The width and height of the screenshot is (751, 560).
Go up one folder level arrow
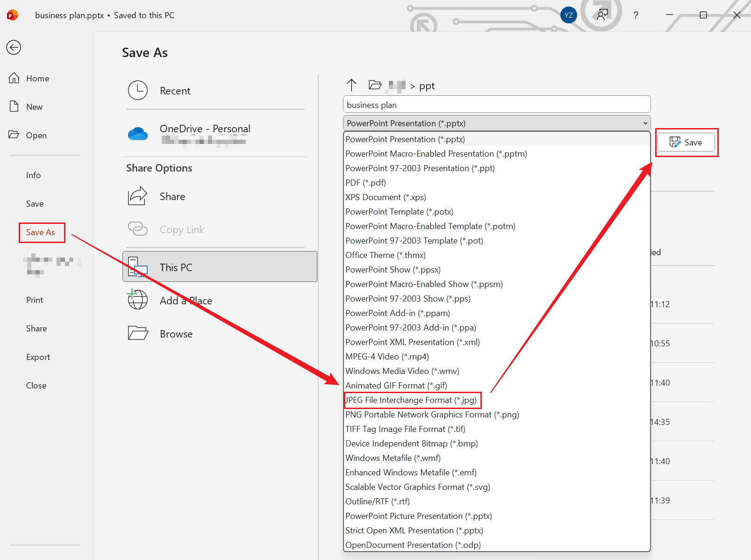(x=351, y=85)
